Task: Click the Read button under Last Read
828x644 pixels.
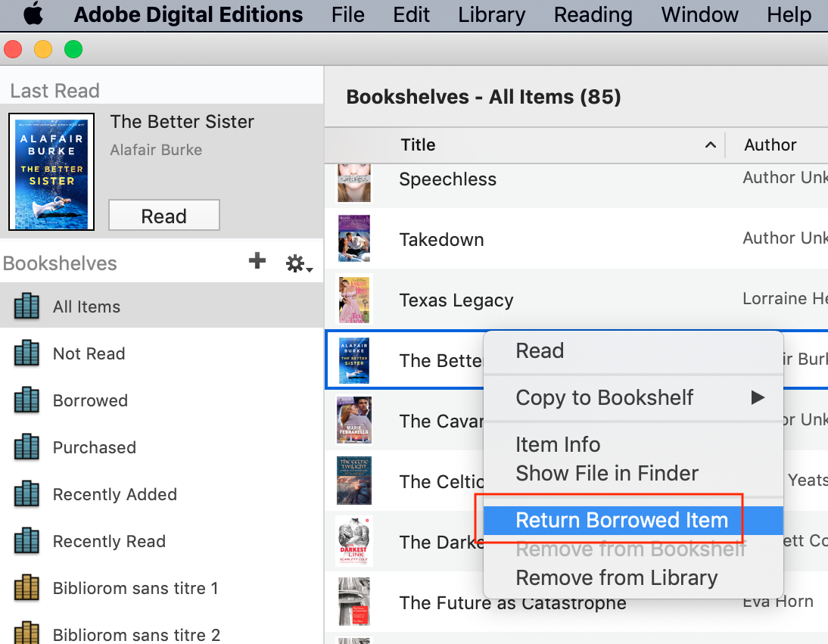Action: click(x=163, y=216)
